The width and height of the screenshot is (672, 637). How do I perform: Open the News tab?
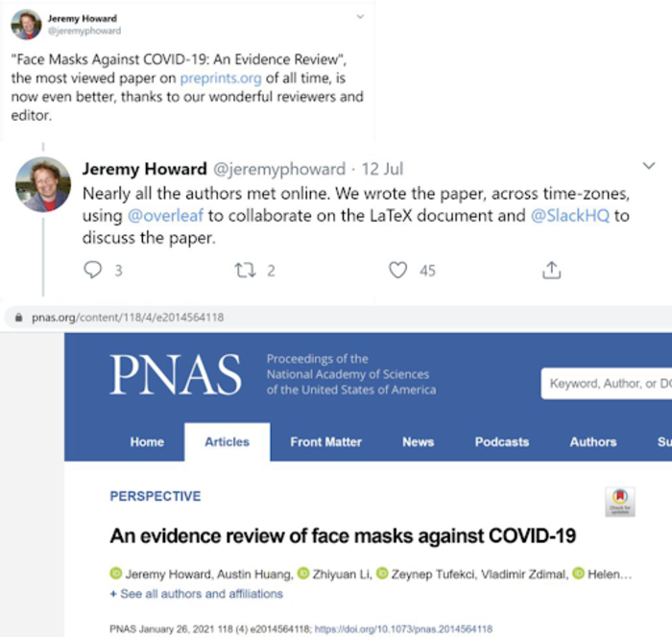(419, 442)
